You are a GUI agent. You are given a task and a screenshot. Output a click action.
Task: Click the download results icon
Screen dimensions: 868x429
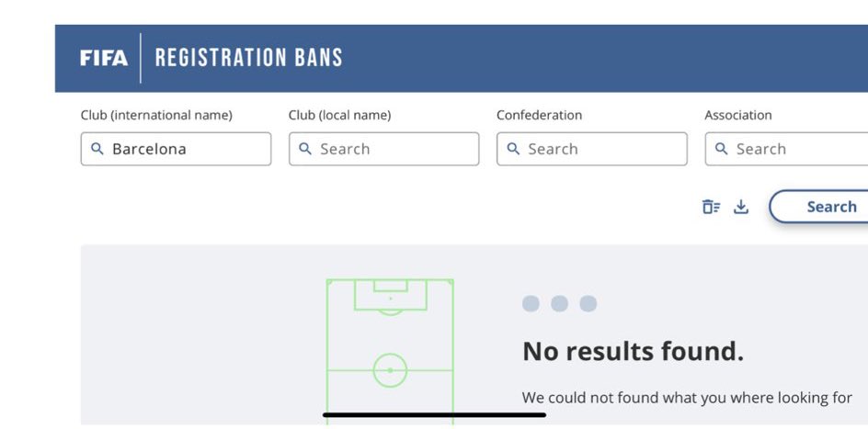coord(741,207)
